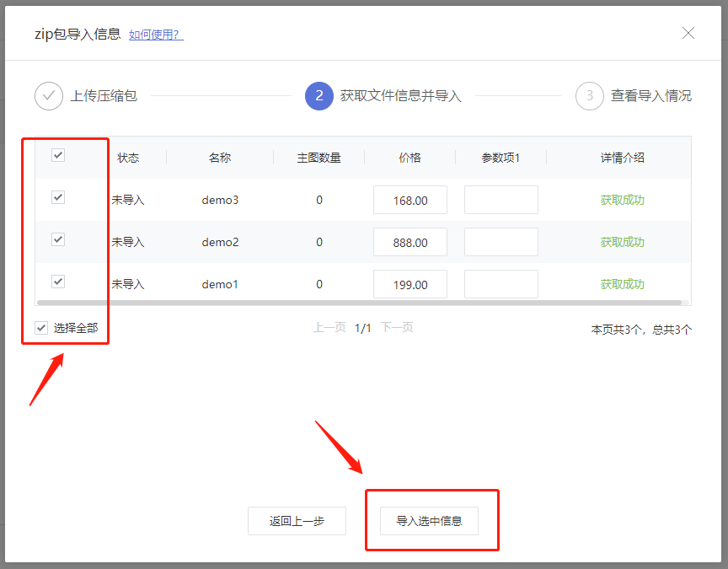
Task: Click the 获取成功 status on the demo1 row
Action: coord(622,284)
